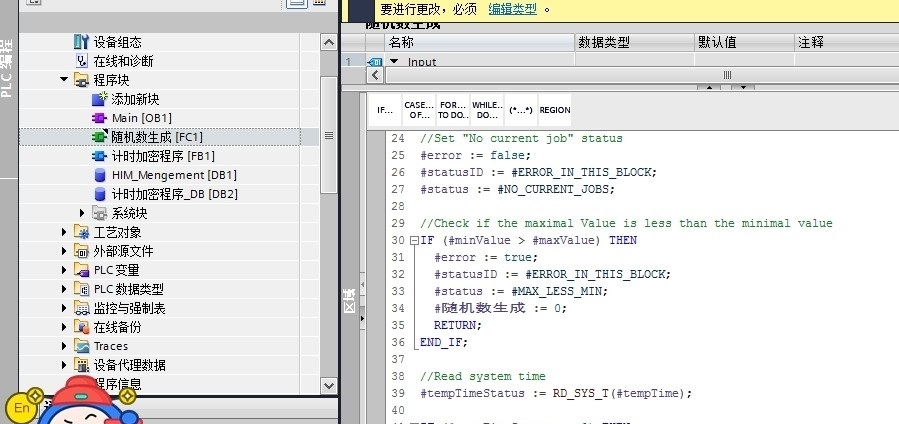Click the 工艺对象 folder icon
The width and height of the screenshot is (899, 424).
click(x=81, y=232)
